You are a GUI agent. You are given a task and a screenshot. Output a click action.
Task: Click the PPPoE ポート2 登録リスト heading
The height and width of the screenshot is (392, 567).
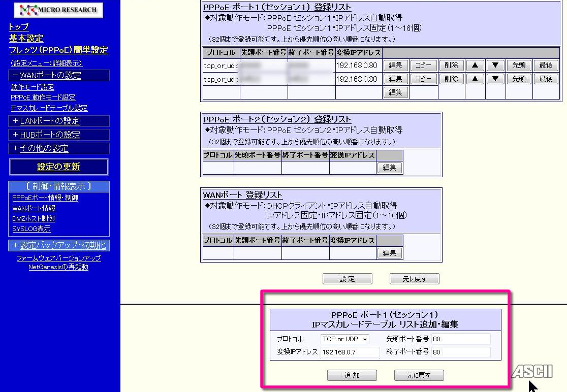point(277,119)
